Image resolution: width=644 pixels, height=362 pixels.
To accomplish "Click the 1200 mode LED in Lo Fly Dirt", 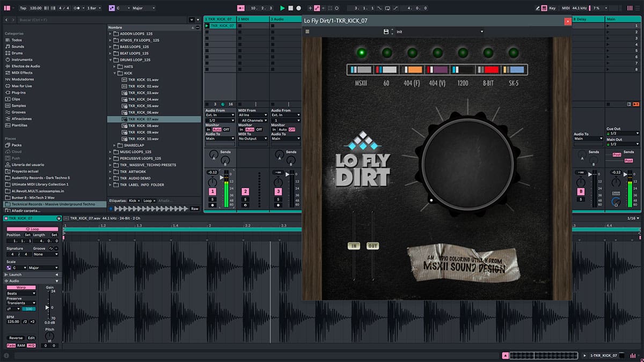I will (x=463, y=53).
